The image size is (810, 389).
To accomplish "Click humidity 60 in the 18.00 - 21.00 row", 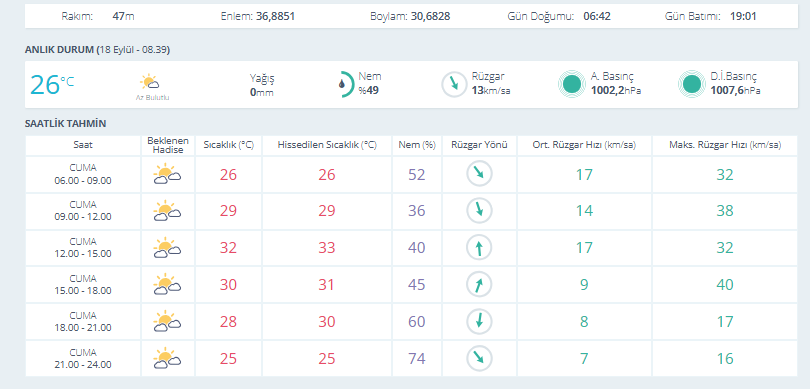I will [417, 322].
